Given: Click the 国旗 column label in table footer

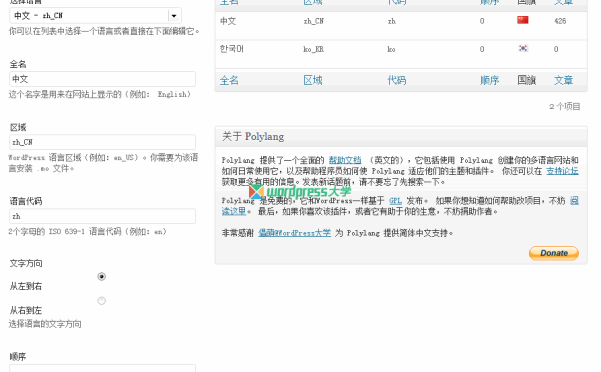Looking at the screenshot, I should pyautogui.click(x=527, y=80).
